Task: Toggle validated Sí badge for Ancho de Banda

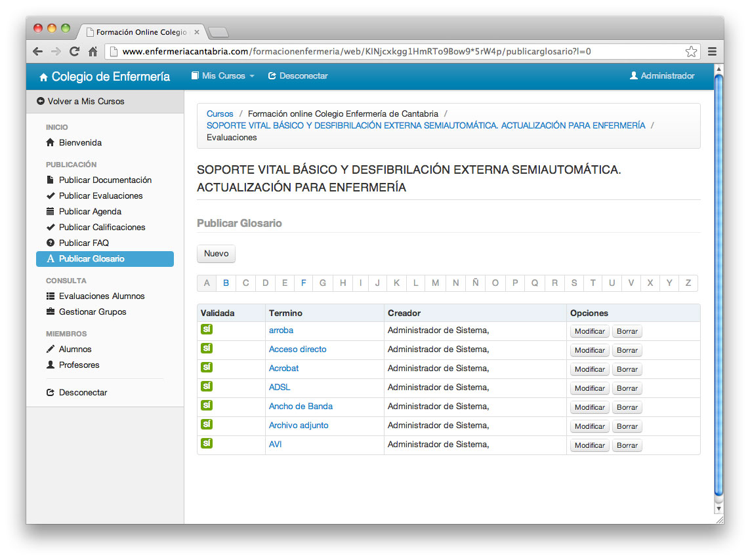Action: tap(207, 406)
